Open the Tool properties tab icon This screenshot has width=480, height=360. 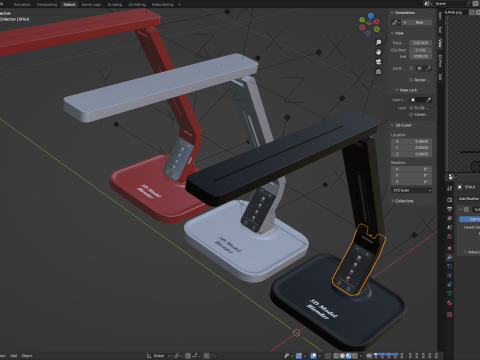tap(449, 188)
